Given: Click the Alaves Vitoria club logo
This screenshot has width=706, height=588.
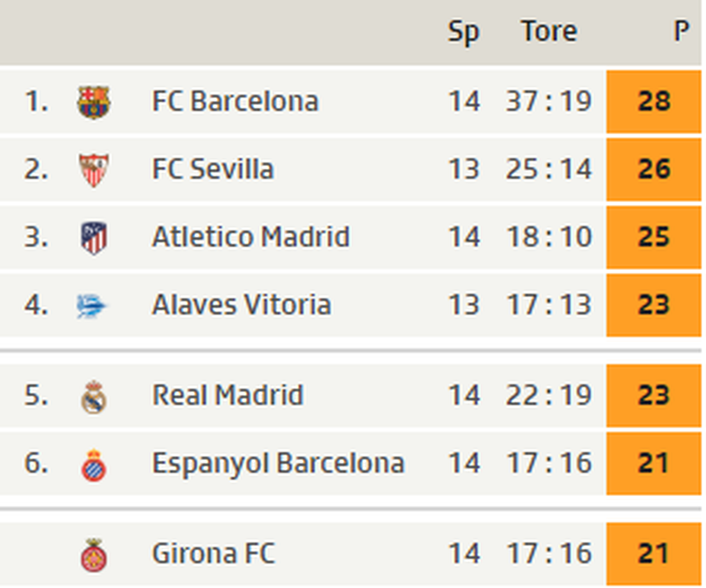Looking at the screenshot, I should pyautogui.click(x=91, y=305).
